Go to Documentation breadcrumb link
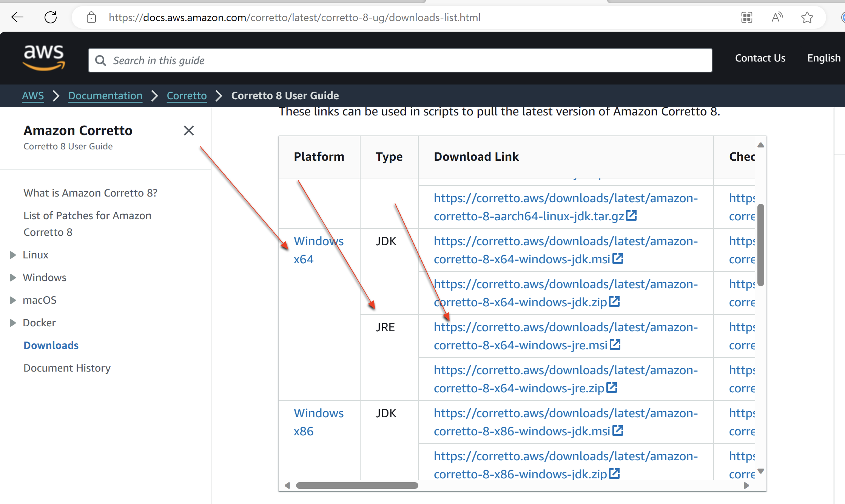This screenshot has height=504, width=845. (105, 96)
